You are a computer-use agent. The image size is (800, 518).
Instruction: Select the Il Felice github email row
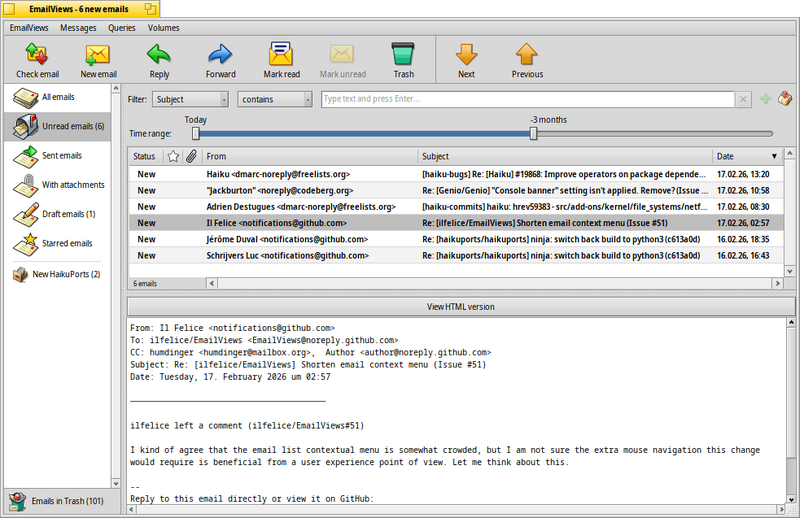tap(456, 223)
